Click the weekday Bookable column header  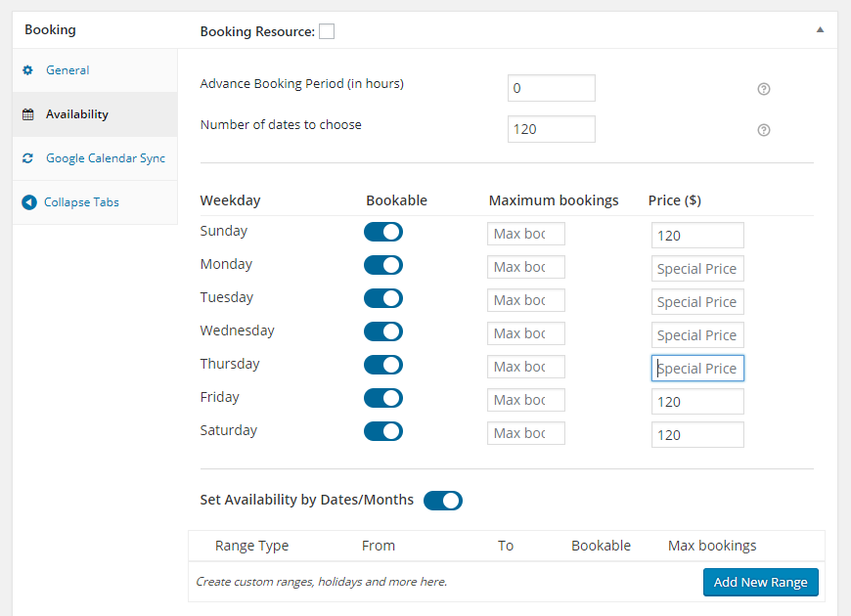pyautogui.click(x=397, y=200)
